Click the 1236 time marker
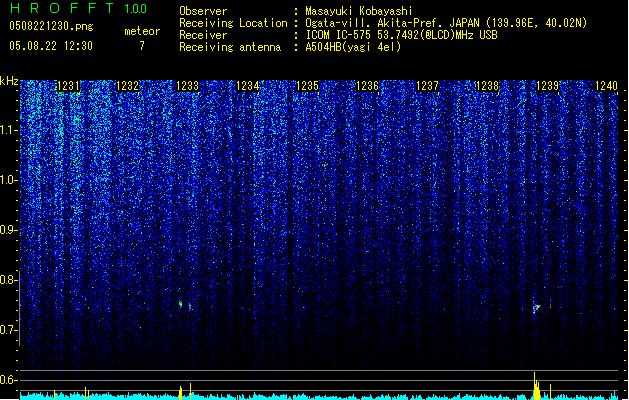Screen dimensions: 629x400 (x=367, y=86)
